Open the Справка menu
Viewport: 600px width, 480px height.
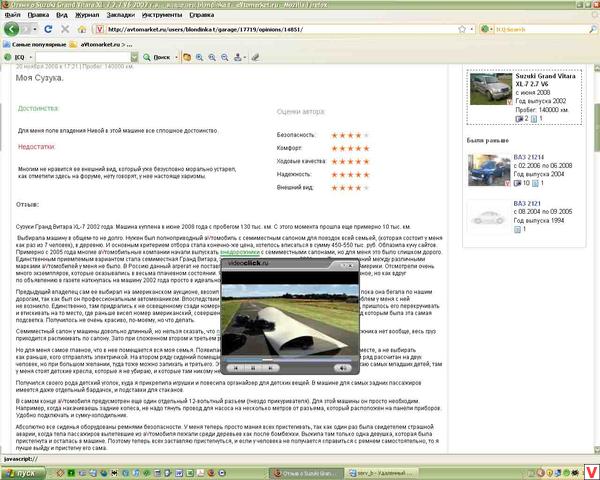(202, 15)
